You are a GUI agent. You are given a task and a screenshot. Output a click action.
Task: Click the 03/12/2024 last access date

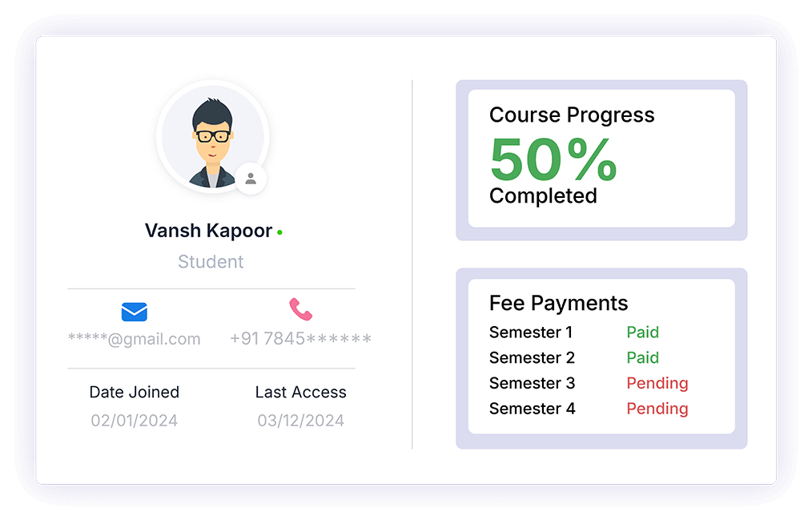tap(300, 421)
